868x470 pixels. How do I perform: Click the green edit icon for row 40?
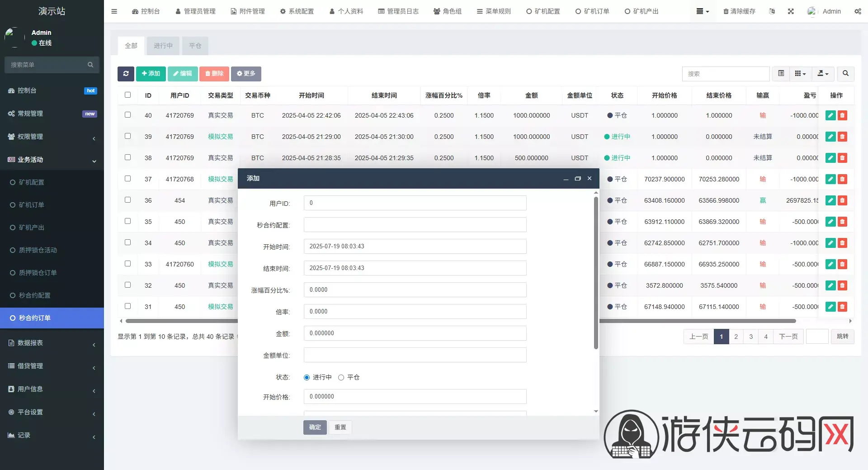click(830, 115)
